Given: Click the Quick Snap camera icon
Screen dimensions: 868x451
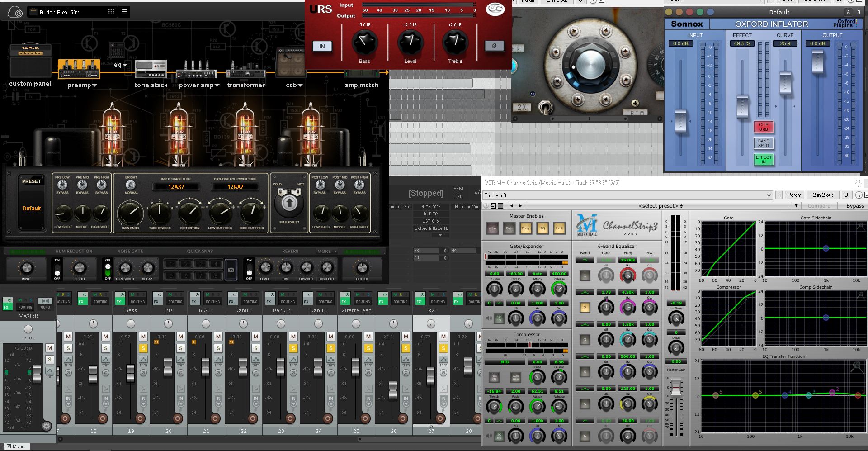Looking at the screenshot, I should (231, 270).
